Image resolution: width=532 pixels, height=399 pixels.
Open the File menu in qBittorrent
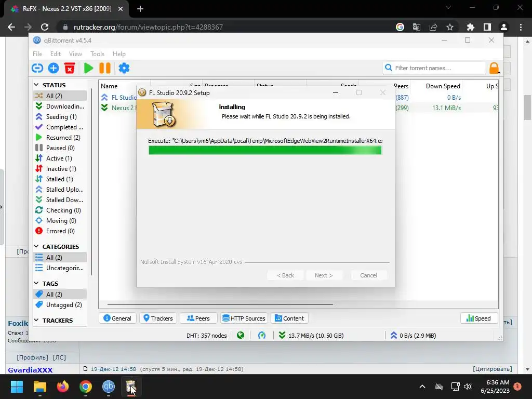37,54
